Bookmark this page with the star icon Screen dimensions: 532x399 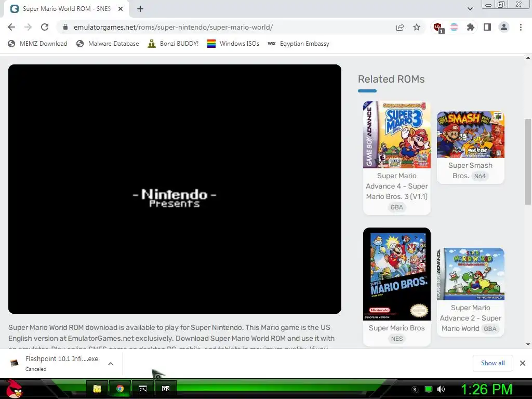[x=417, y=27]
